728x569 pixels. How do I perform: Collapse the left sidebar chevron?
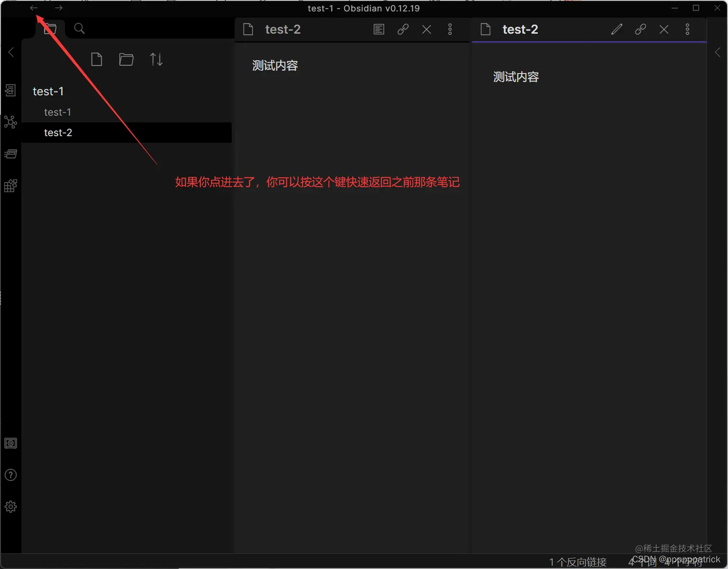(11, 52)
